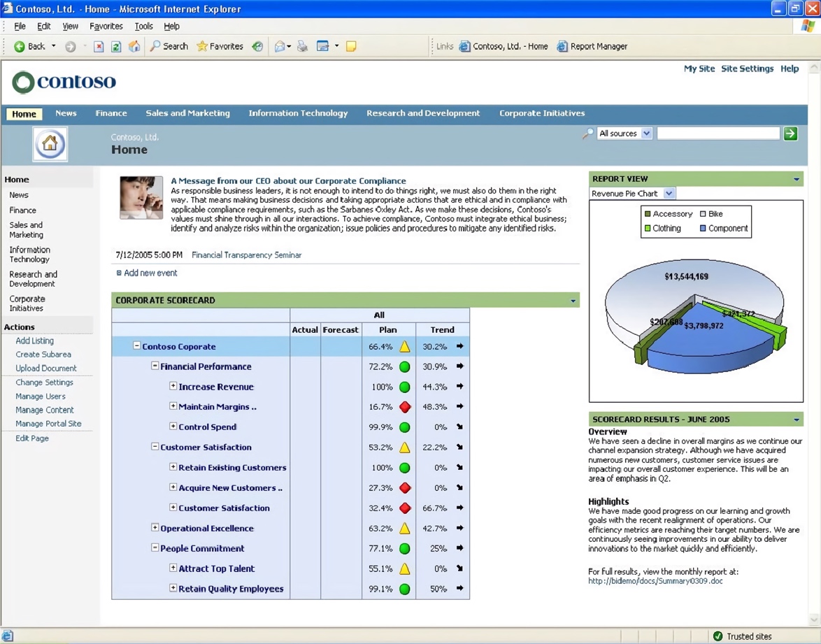The image size is (821, 644).
Task: Collapse the People Commitment node
Action: 155,548
